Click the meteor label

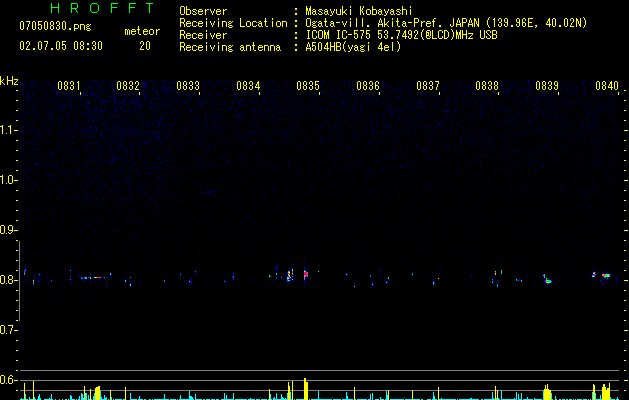point(142,31)
